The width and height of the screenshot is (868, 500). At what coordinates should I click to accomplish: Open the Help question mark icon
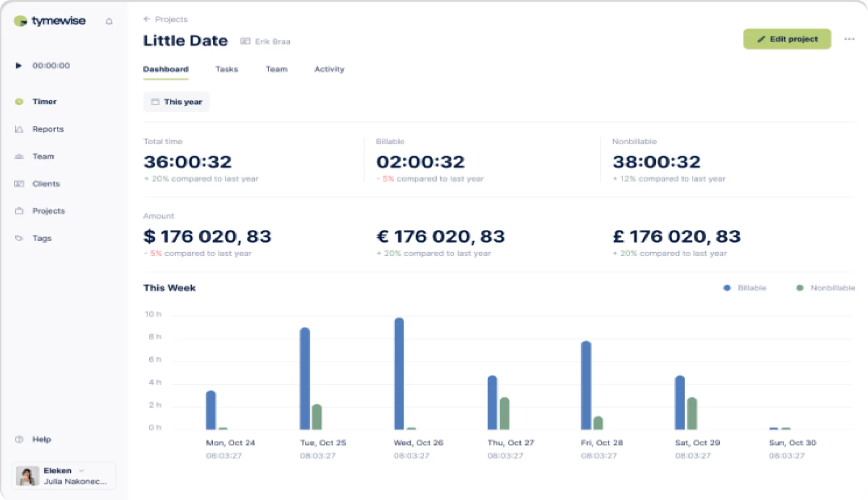[x=19, y=439]
